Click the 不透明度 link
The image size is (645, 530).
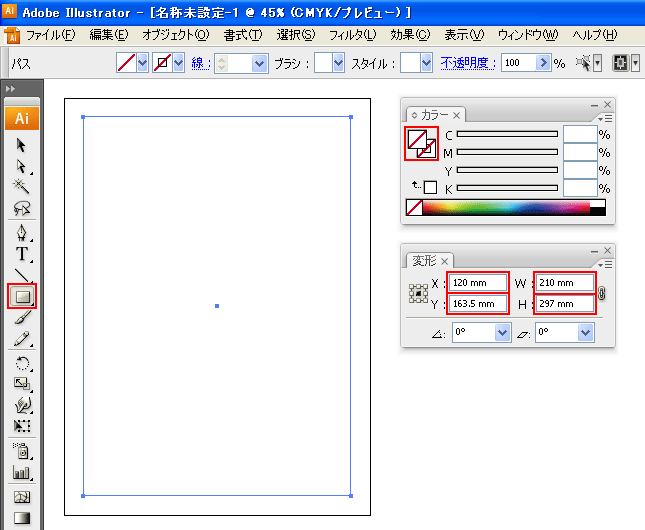[467, 62]
